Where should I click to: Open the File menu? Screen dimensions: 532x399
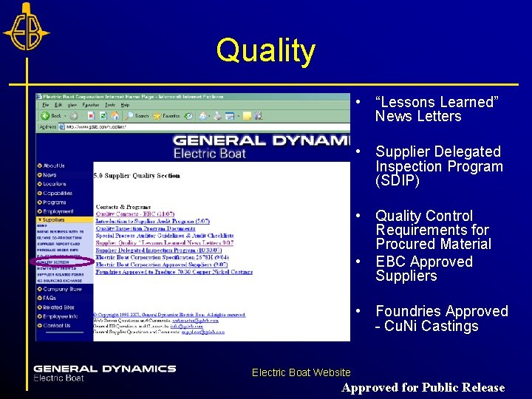coord(46,105)
